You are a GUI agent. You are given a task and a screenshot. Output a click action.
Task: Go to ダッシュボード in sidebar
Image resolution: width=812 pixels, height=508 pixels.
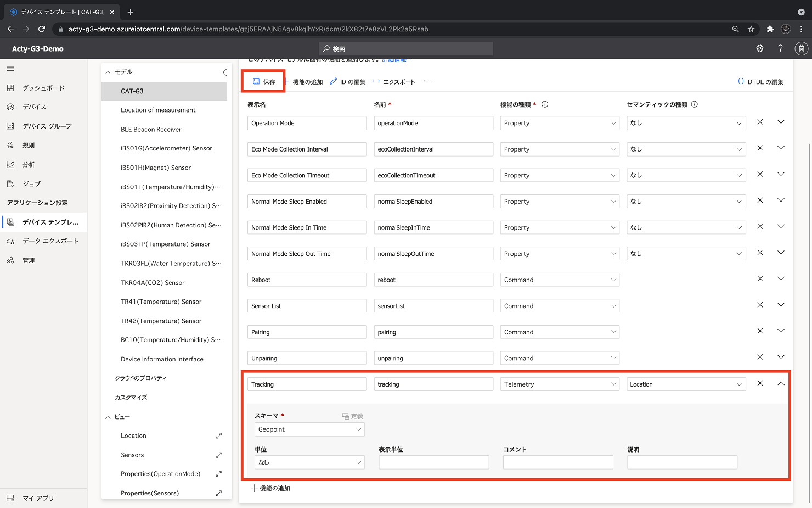43,88
